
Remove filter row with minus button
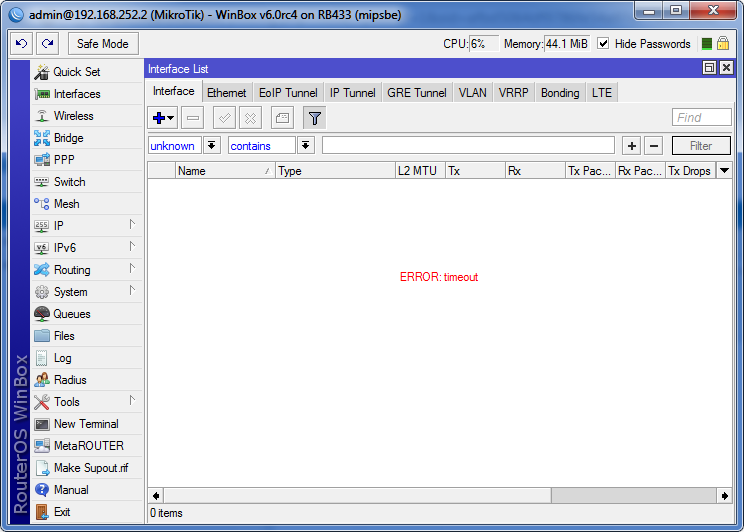point(653,146)
